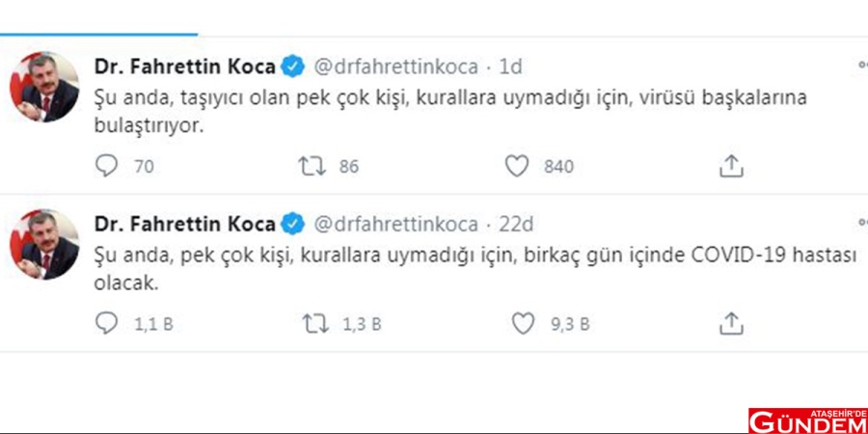Open the 22d timestamp of second tweet
The height and width of the screenshot is (434, 868).
(516, 225)
